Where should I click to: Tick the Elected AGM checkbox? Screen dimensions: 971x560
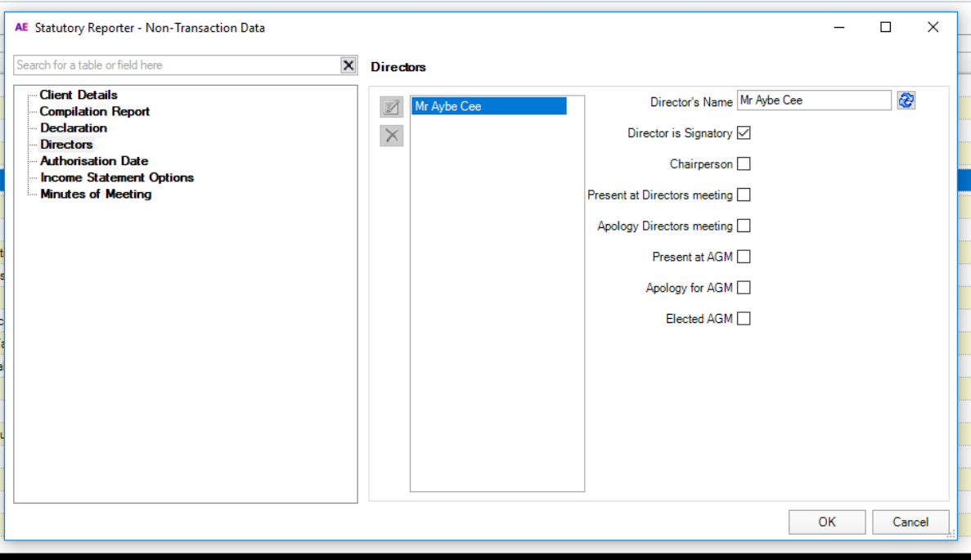pyautogui.click(x=744, y=320)
